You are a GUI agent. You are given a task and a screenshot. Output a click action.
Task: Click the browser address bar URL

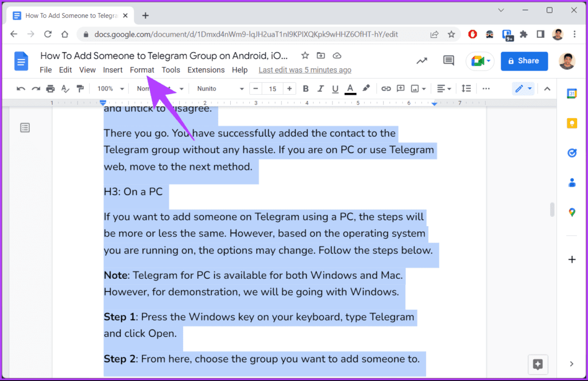coord(246,34)
